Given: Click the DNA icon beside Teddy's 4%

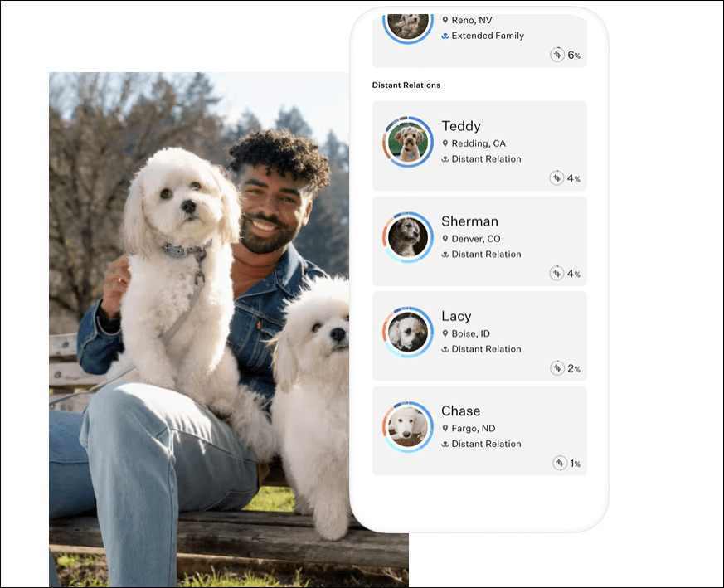Looking at the screenshot, I should pos(556,177).
